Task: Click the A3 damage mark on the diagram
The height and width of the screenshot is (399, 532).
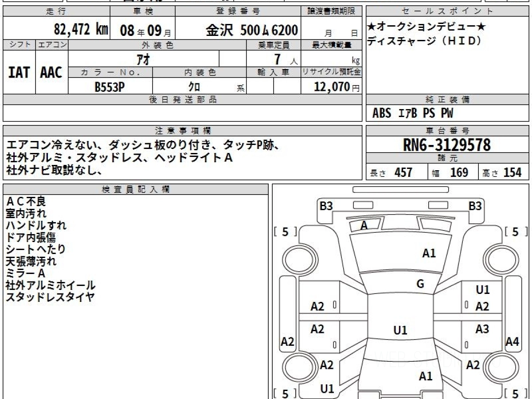Action: (x=482, y=329)
